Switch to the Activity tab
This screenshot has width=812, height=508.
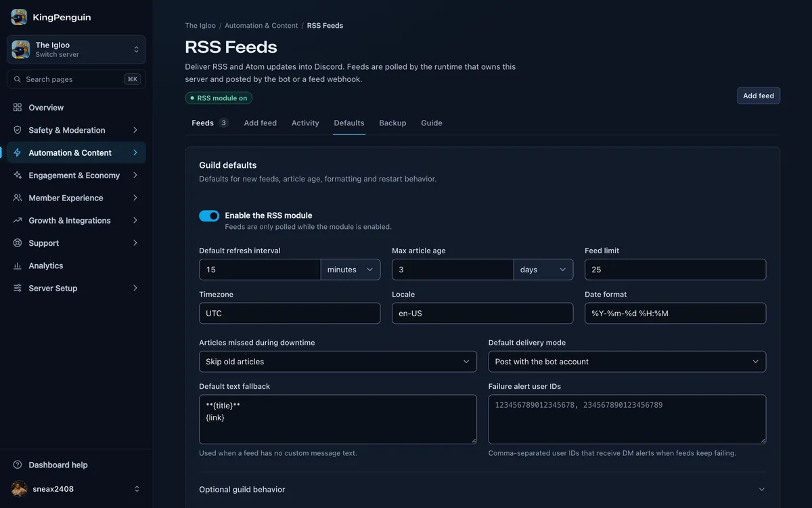click(x=305, y=123)
